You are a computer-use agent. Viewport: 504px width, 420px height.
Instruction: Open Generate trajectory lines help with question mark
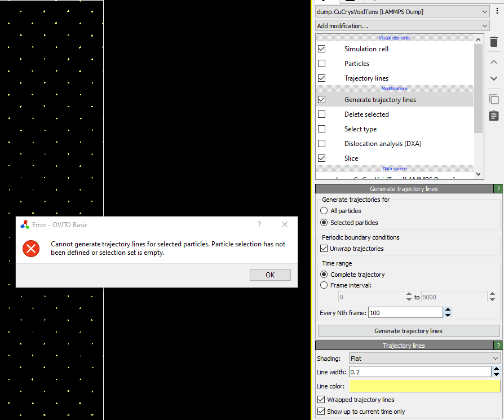pos(498,188)
